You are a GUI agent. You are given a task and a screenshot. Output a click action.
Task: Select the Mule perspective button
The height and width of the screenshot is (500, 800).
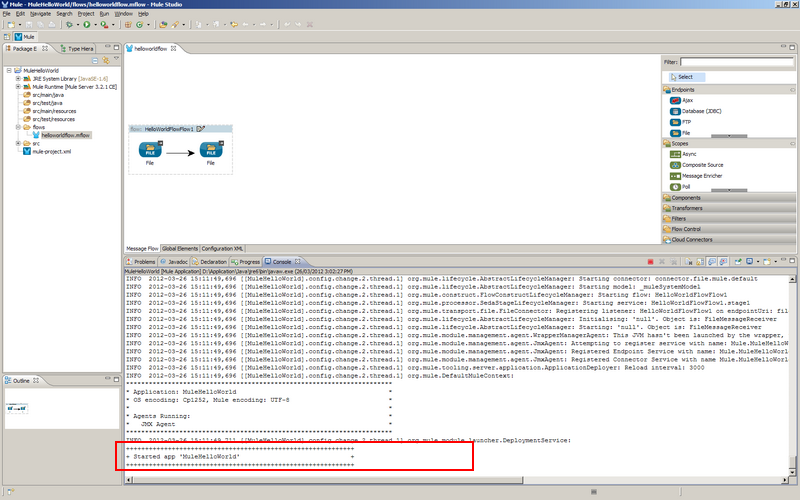[x=24, y=37]
